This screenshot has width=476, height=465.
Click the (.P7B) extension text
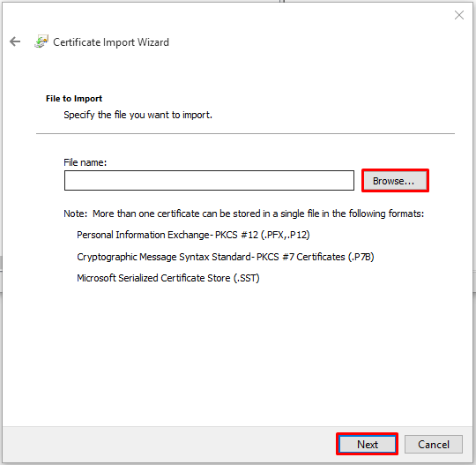click(x=361, y=257)
